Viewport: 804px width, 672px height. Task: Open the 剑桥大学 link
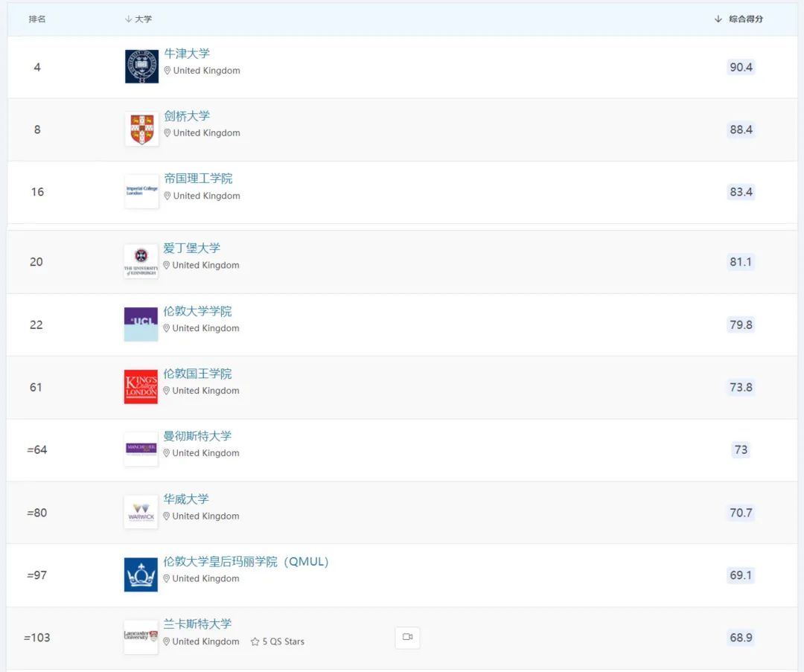tap(187, 116)
